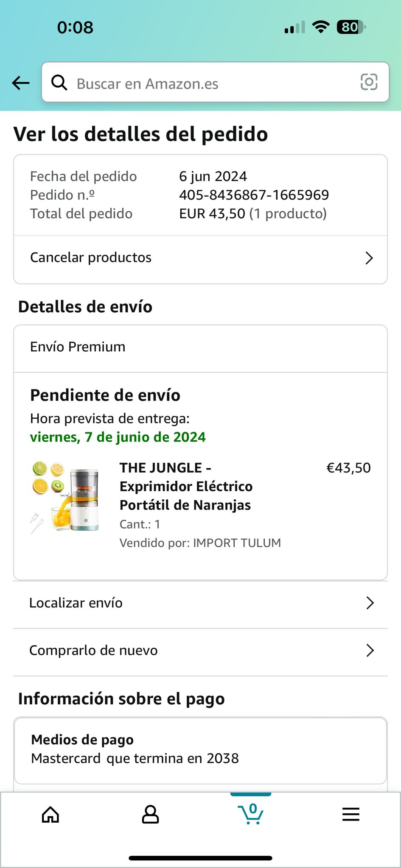Expand Cancelar productos chevron
The image size is (401, 868).
click(369, 258)
